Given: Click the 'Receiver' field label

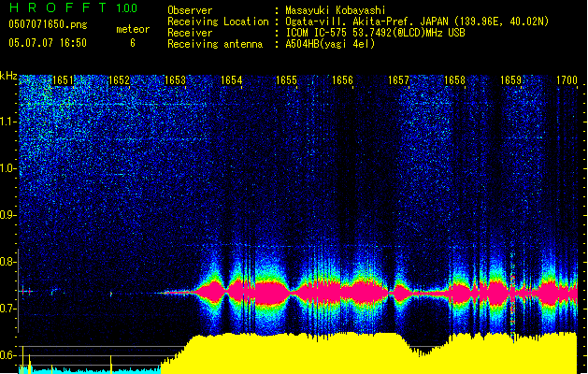Looking at the screenshot, I should [190, 33].
